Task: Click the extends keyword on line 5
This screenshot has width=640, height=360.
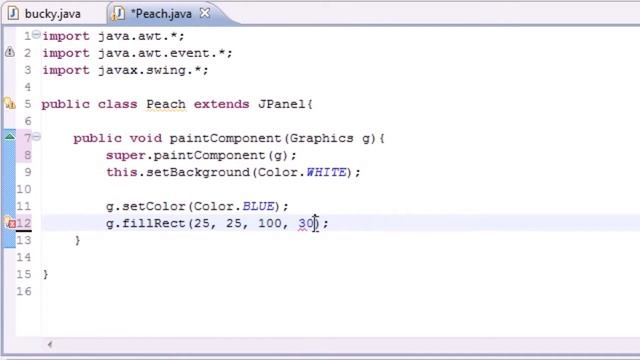Action: click(222, 104)
